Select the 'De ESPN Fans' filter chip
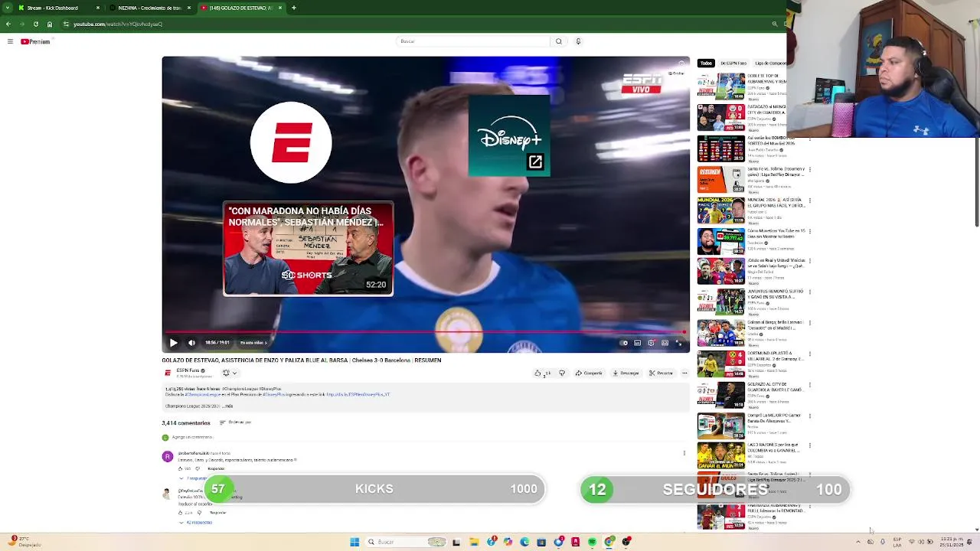Screen dimensions: 980x551 [733, 64]
